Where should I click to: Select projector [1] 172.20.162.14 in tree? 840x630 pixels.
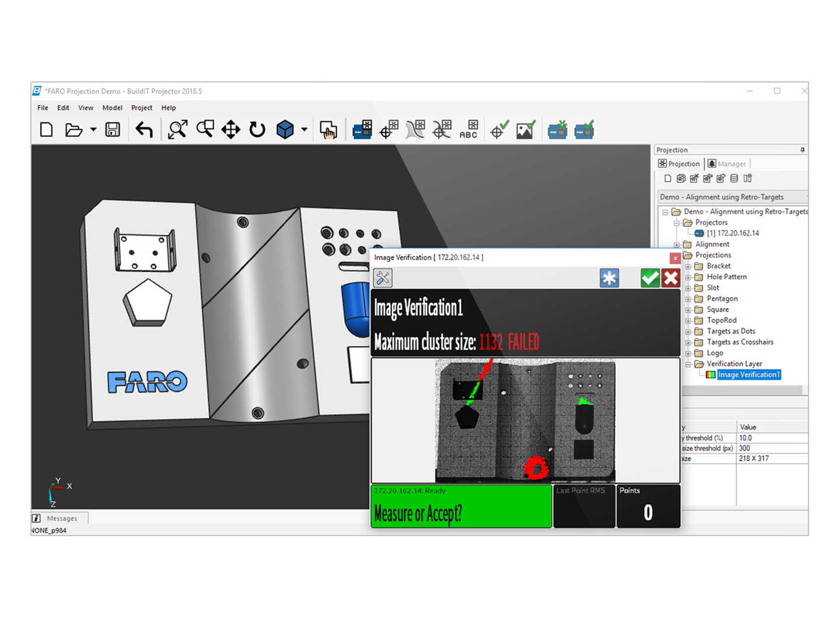(x=733, y=233)
